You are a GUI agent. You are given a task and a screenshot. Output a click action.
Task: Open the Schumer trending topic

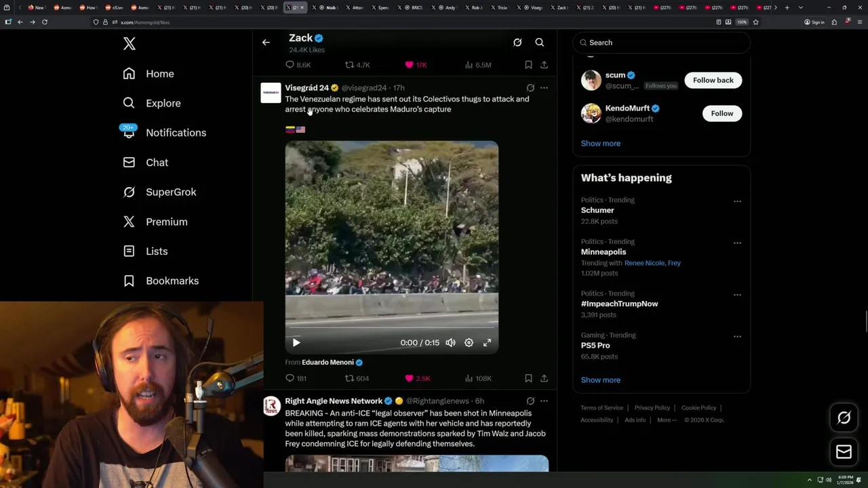pos(597,211)
